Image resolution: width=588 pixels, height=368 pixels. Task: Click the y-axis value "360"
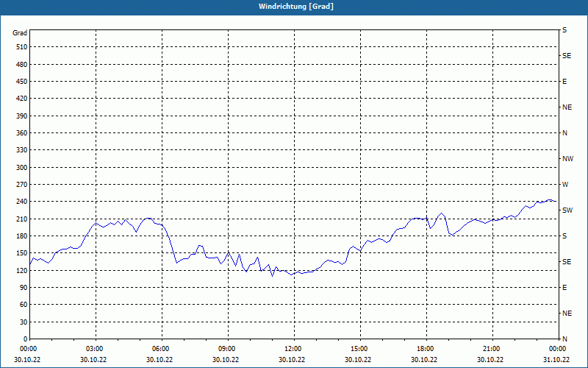(22, 133)
